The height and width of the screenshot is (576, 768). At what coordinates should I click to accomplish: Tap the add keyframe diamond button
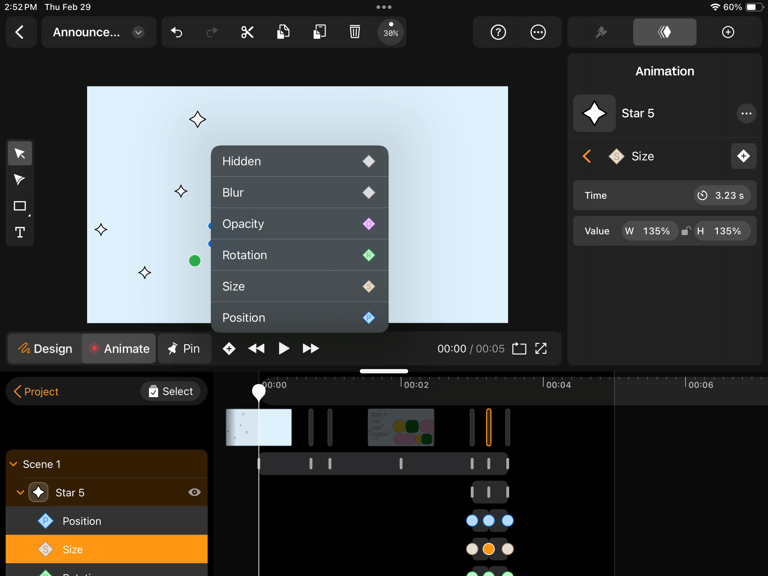(x=229, y=349)
